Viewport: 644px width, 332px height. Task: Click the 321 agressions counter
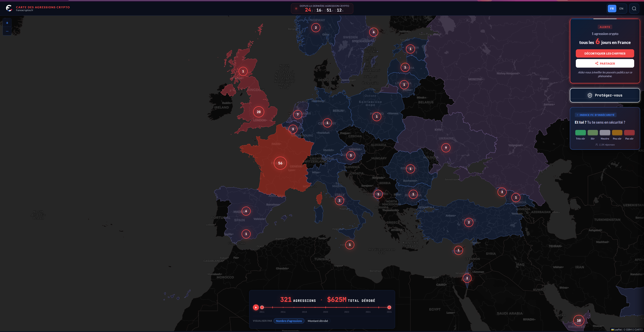(x=298, y=300)
